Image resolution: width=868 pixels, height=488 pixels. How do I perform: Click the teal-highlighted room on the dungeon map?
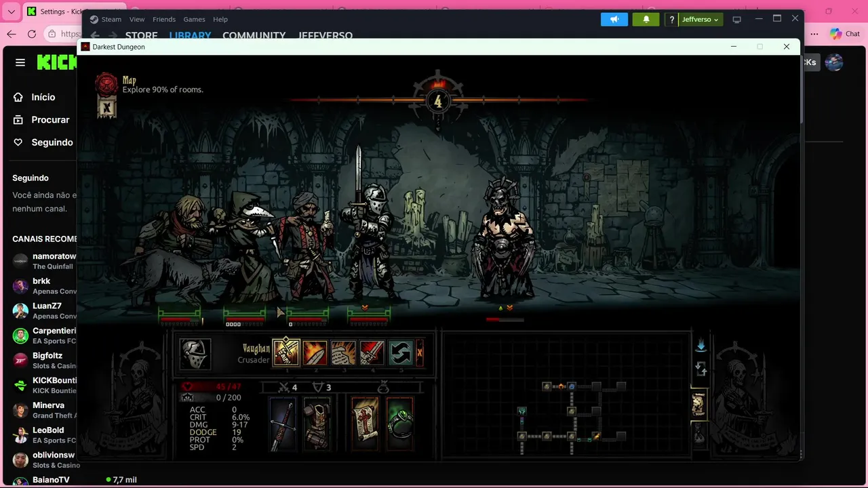pyautogui.click(x=521, y=411)
